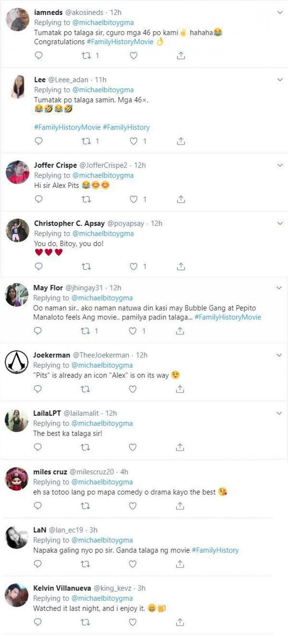Expand options chevron on Joffer Crispe's tweet
Screen dimensions: 288x644
pyautogui.click(x=280, y=165)
